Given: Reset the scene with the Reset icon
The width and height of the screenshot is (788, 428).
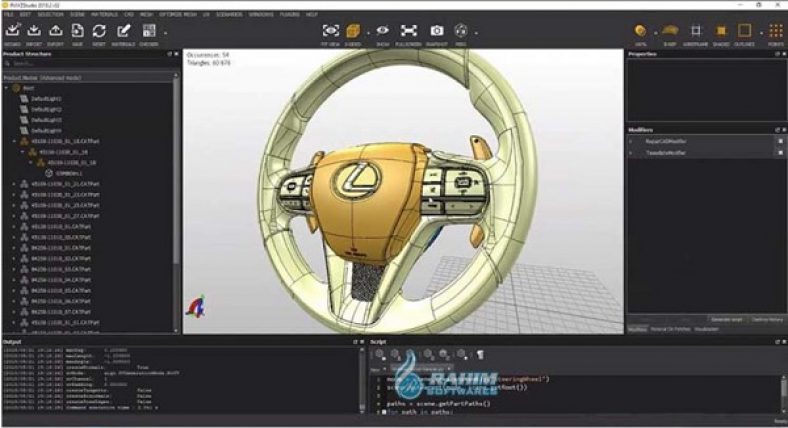Looking at the screenshot, I should coord(99,31).
